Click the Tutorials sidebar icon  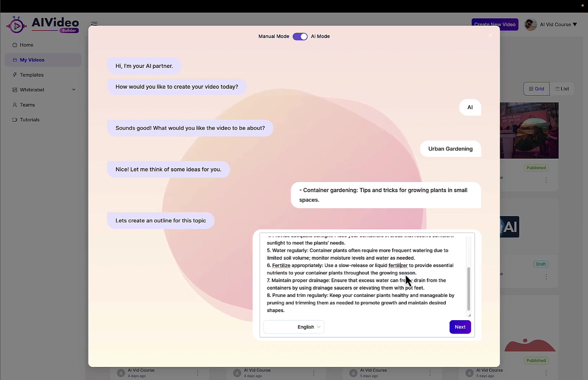[x=15, y=120]
